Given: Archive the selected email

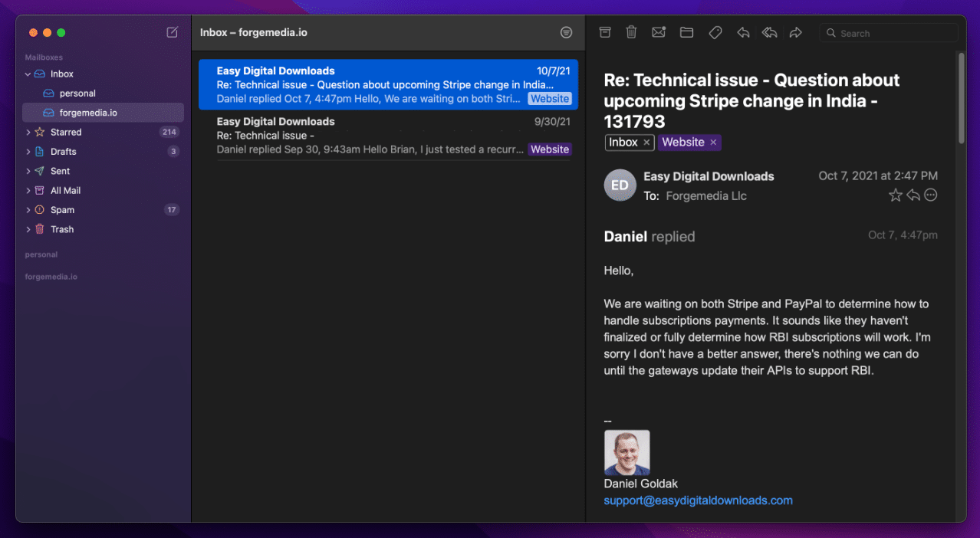Looking at the screenshot, I should [605, 32].
